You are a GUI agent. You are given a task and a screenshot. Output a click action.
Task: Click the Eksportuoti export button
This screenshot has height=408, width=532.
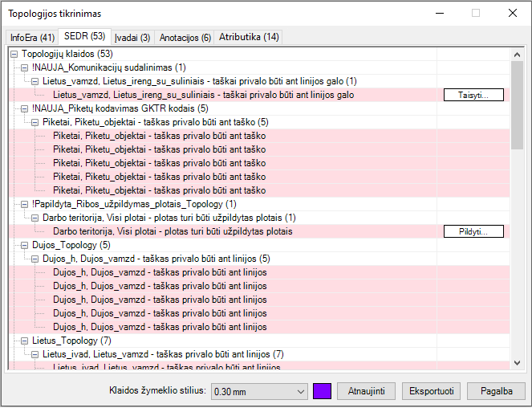click(431, 391)
